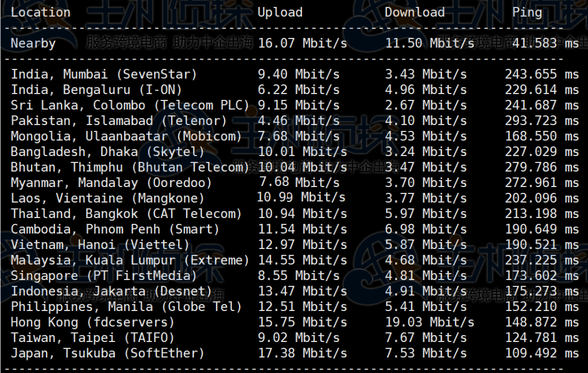Image resolution: width=588 pixels, height=373 pixels.
Task: Click Vientaine upload 10.99 Mbit/s
Action: [301, 197]
